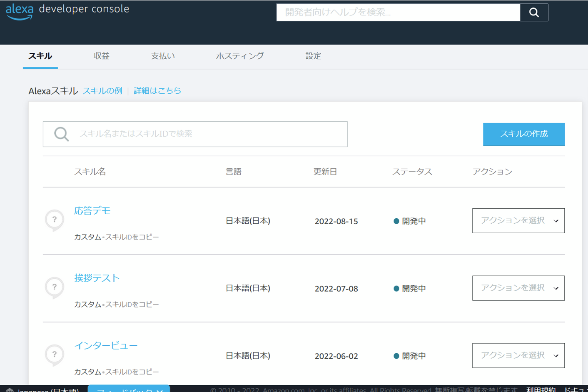The width and height of the screenshot is (588, 392).
Task: Open the インタービュー skill
Action: (x=106, y=346)
